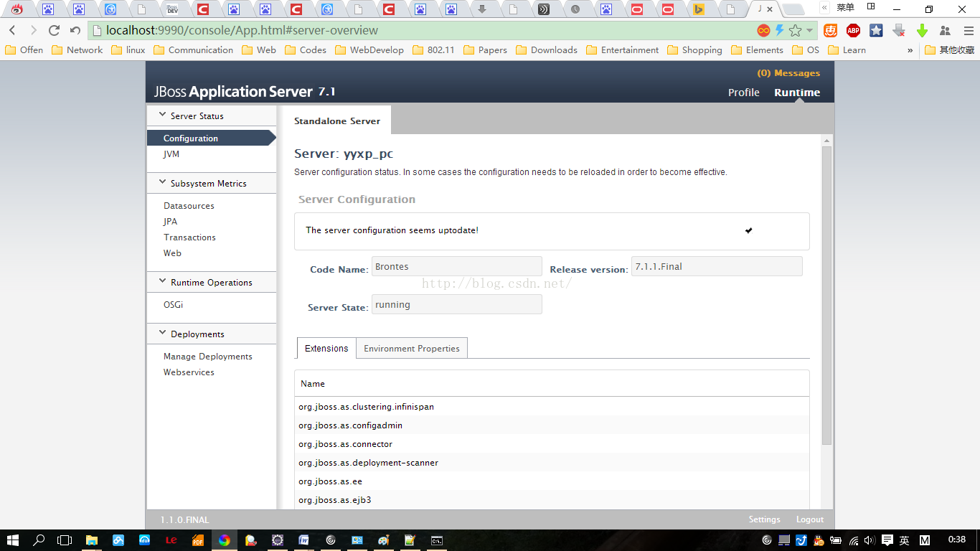Click the user accounts extension icon
980x551 pixels.
[x=945, y=30]
